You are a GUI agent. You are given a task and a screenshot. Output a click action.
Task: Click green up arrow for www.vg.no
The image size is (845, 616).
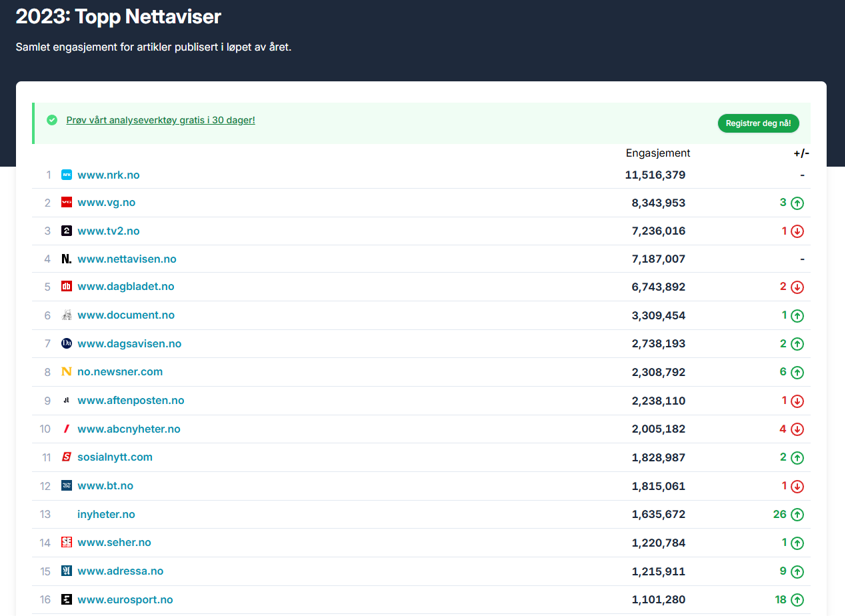tap(797, 203)
